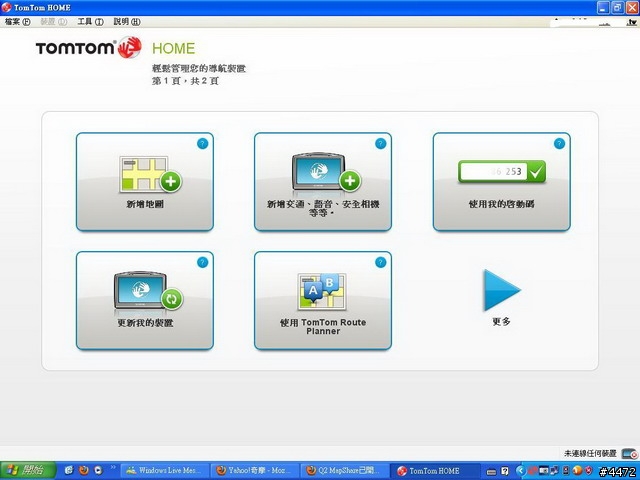Open 使用 TomTom Route Planner tile
The width and height of the screenshot is (640, 480).
click(x=322, y=300)
